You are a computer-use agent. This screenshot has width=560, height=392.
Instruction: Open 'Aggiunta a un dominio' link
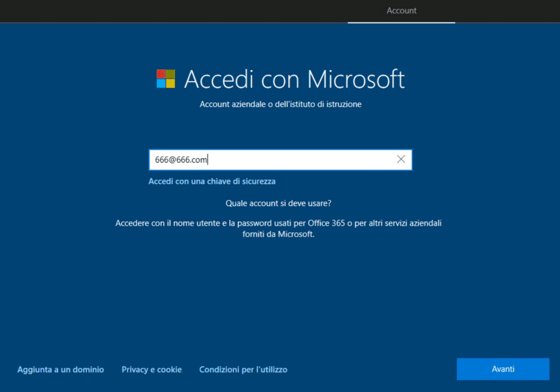tap(60, 370)
